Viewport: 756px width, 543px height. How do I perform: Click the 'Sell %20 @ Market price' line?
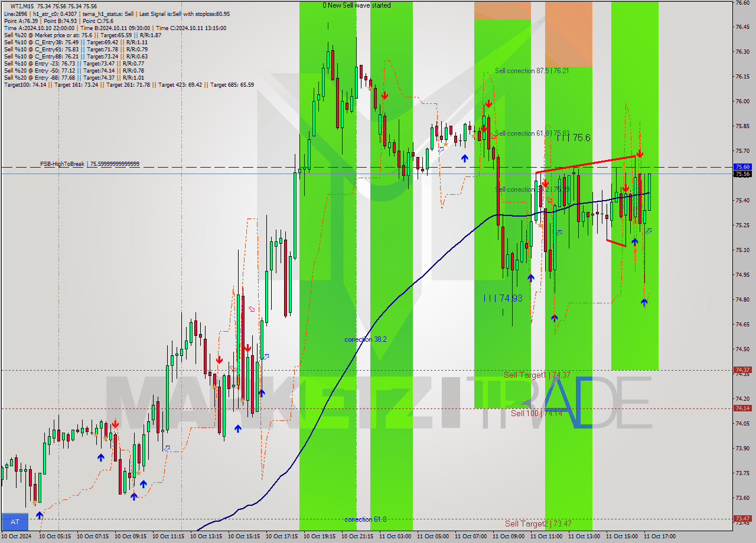point(83,35)
